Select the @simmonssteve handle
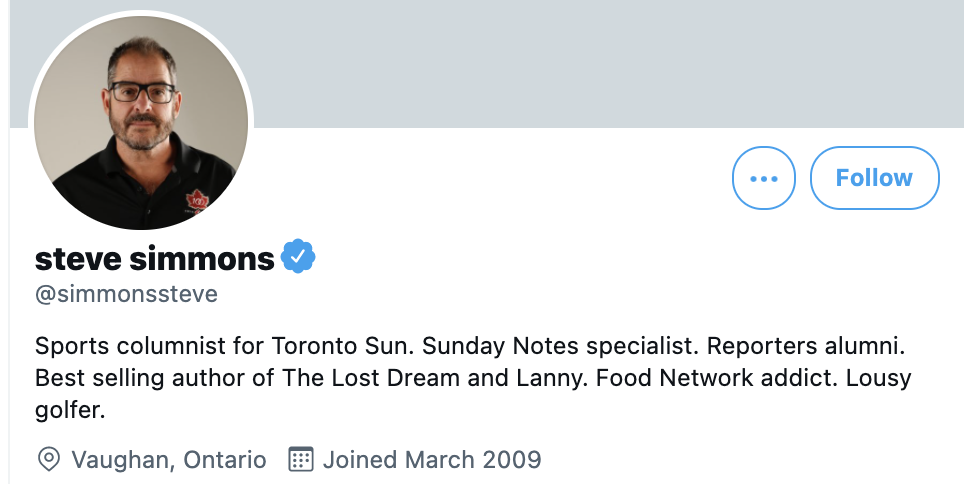 (126, 294)
